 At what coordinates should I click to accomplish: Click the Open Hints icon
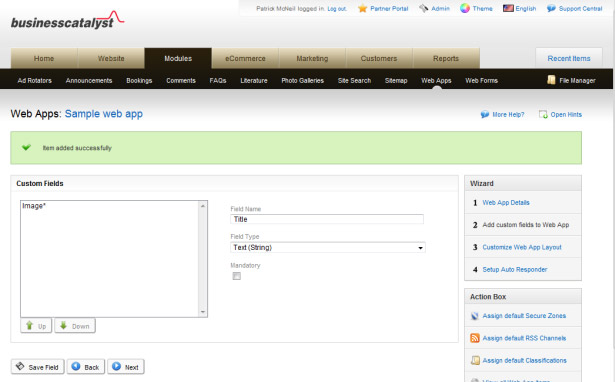coord(543,114)
